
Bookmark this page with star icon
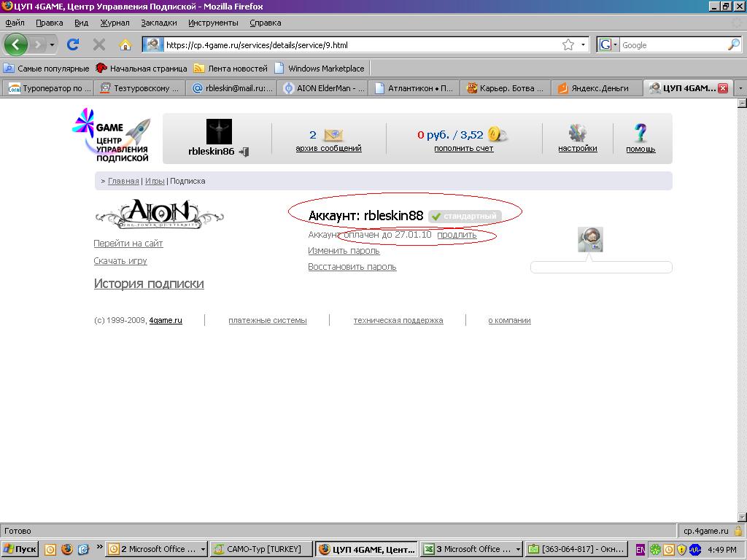568,44
